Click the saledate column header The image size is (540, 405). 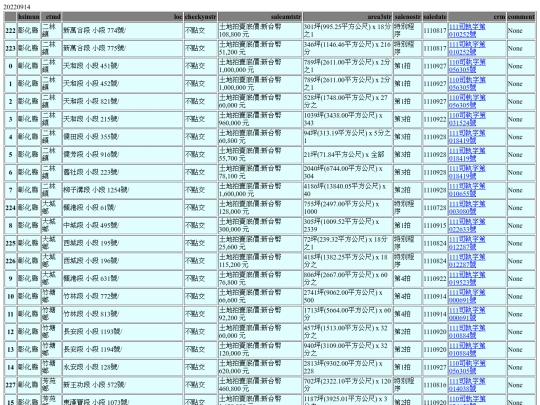click(435, 17)
